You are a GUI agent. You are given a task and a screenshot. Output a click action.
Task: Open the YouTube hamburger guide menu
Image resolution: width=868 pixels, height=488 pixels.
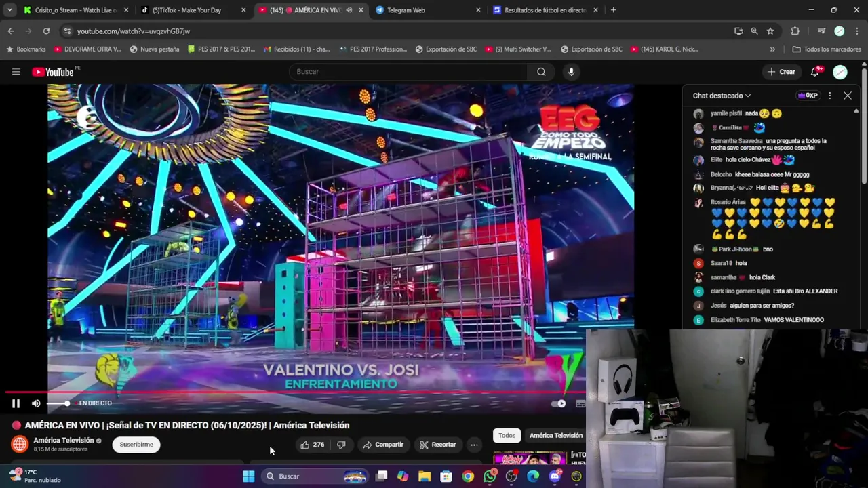pos(16,72)
